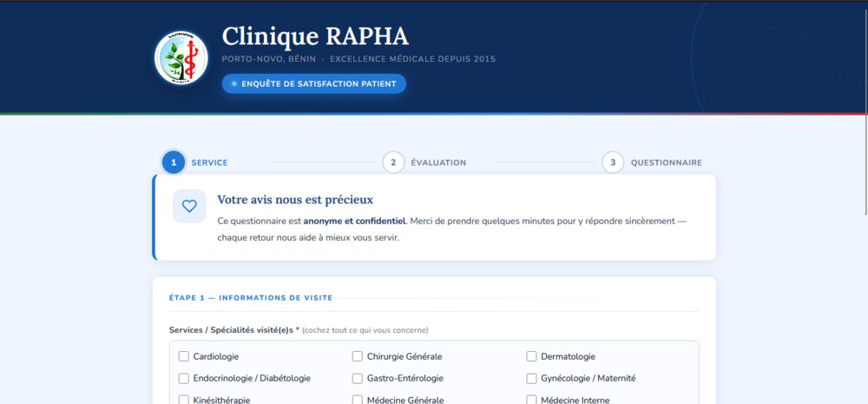Click the page's vertical scrollbar
Image resolution: width=868 pixels, height=404 pixels.
tap(865, 111)
